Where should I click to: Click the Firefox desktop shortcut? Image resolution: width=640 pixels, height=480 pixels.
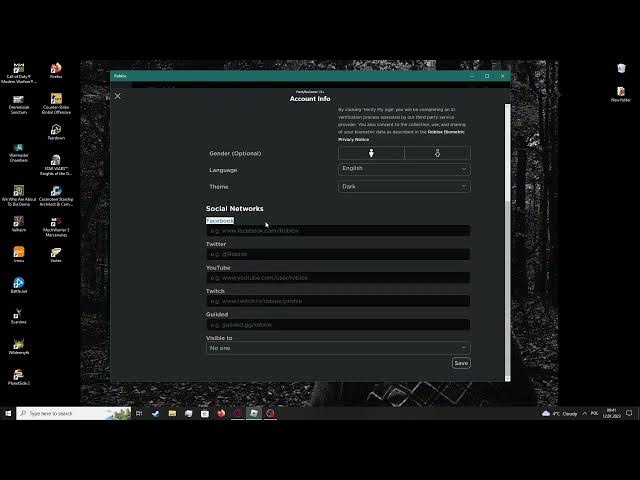click(56, 70)
